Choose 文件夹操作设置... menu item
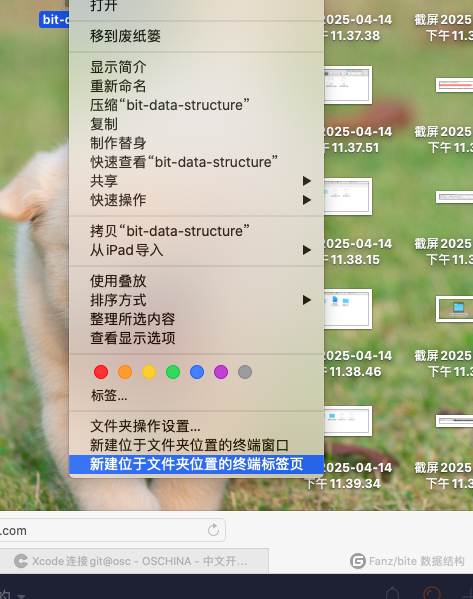This screenshot has width=473, height=599. coord(196,426)
